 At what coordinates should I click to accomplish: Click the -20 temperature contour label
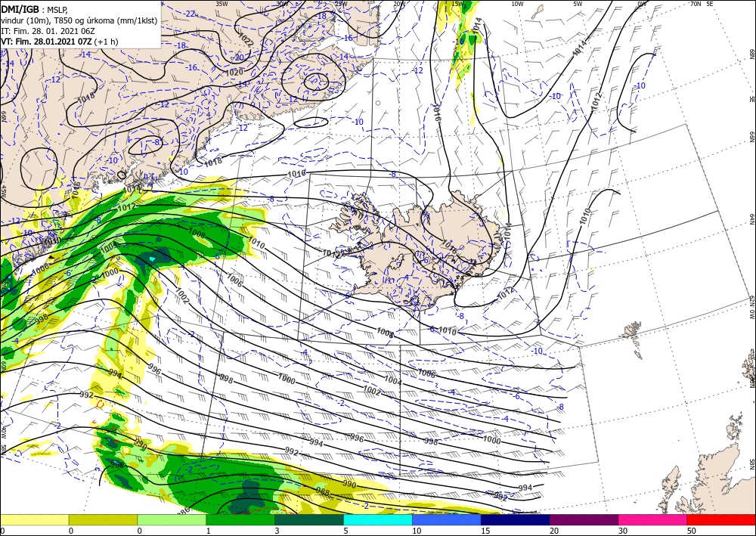point(237,57)
